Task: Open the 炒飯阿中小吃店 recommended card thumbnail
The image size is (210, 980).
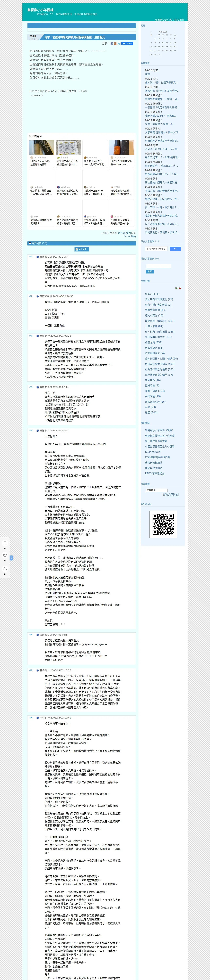Action: 68,147
